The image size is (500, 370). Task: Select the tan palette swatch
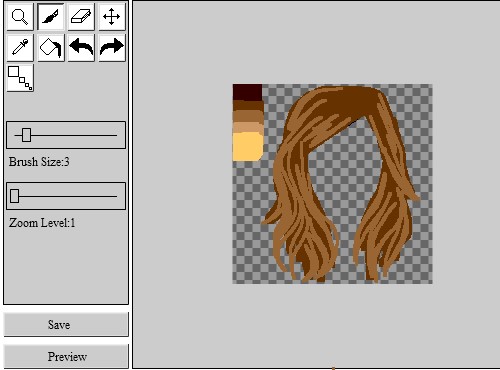click(248, 128)
